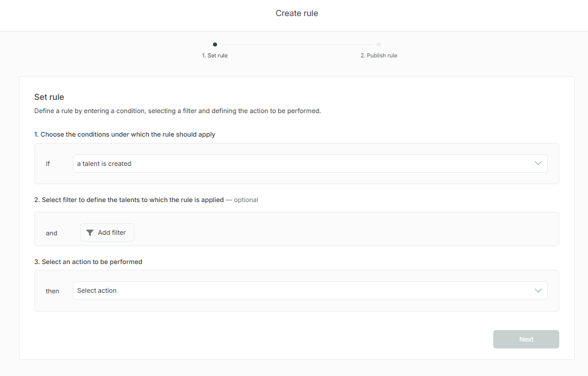Image resolution: width=588 pixels, height=376 pixels.
Task: Click the 'and' label beside Add filter
Action: point(52,233)
